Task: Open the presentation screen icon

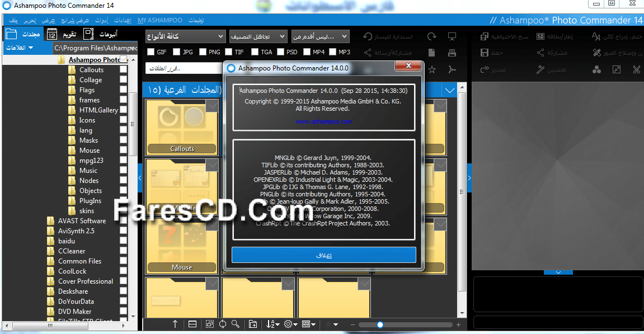Action: [x=452, y=36]
